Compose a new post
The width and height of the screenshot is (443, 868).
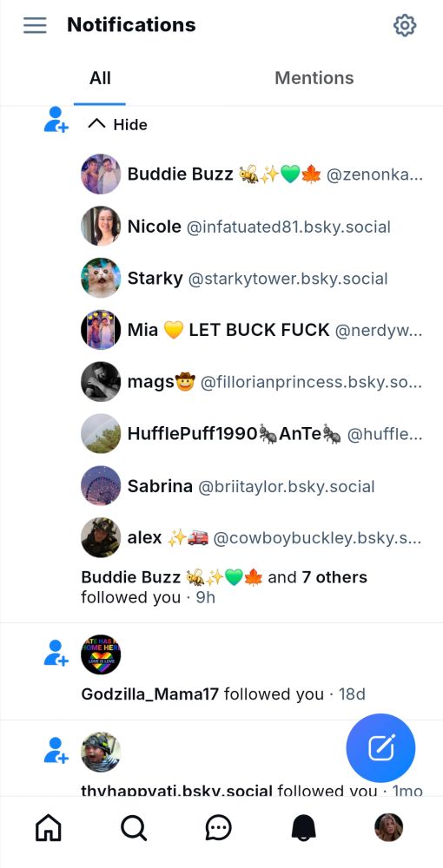point(380,748)
